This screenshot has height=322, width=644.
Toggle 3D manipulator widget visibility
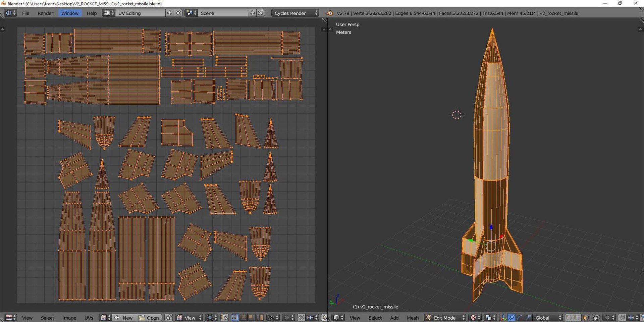click(503, 318)
